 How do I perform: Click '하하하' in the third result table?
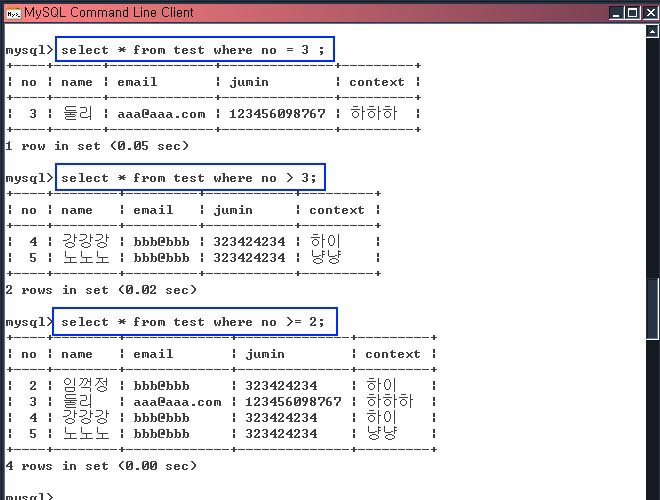(x=389, y=401)
